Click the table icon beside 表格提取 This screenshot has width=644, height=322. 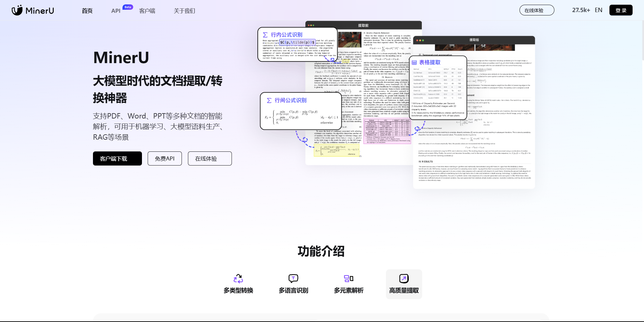click(x=414, y=62)
